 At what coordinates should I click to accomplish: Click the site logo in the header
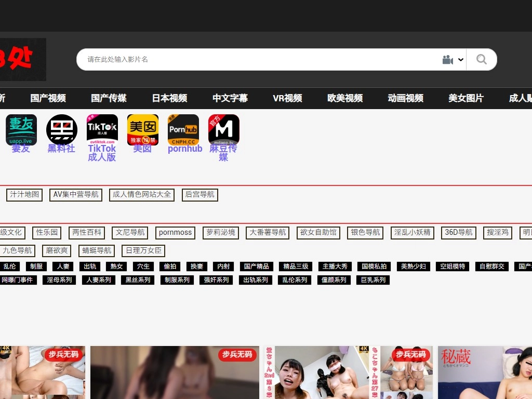click(x=23, y=59)
